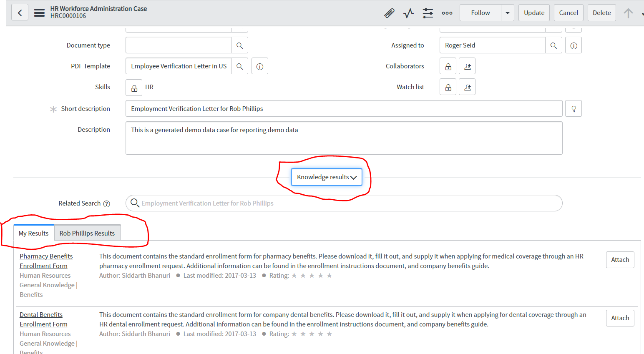
Task: Focus the Assigned to field
Action: coord(493,45)
